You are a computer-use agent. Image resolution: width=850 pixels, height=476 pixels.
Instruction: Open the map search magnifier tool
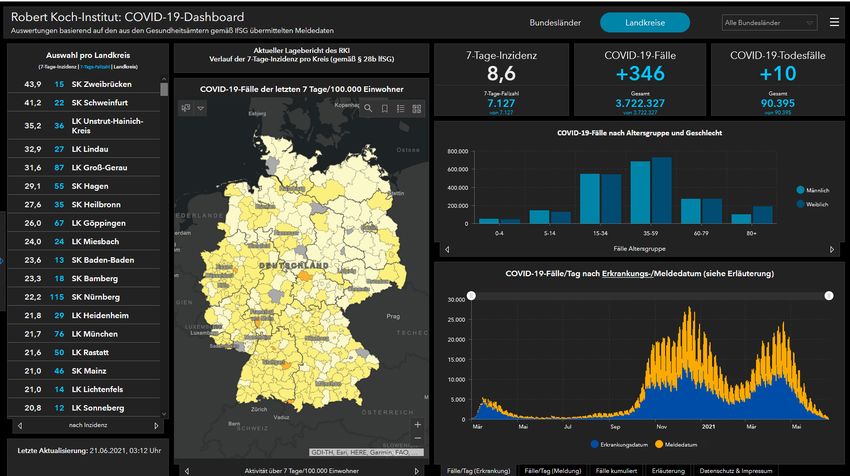(368, 108)
